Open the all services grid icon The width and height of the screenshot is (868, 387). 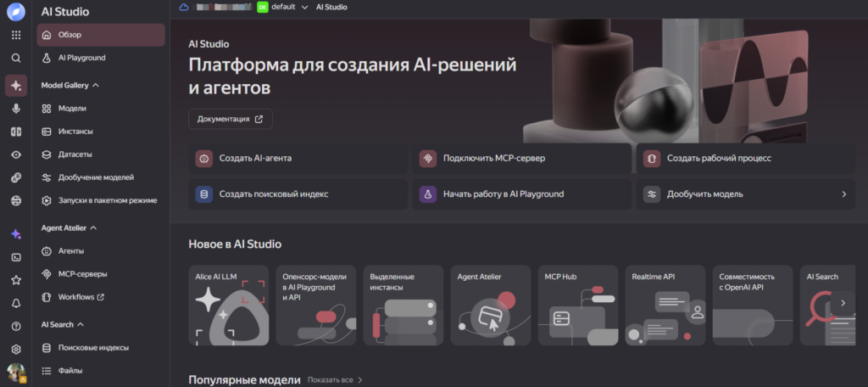coord(16,35)
